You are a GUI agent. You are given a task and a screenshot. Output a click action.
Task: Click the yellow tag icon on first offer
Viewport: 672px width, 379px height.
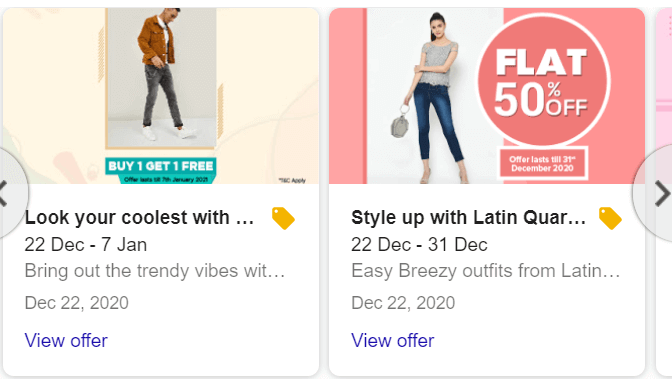pos(283,218)
